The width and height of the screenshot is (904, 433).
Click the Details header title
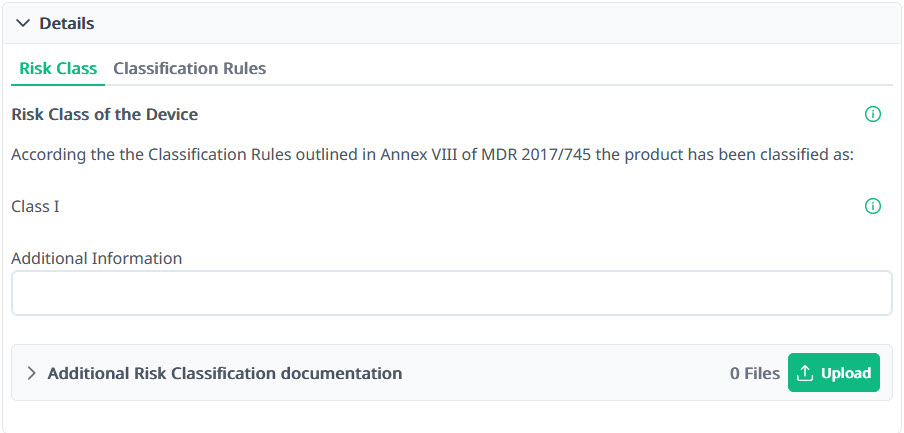(x=67, y=23)
